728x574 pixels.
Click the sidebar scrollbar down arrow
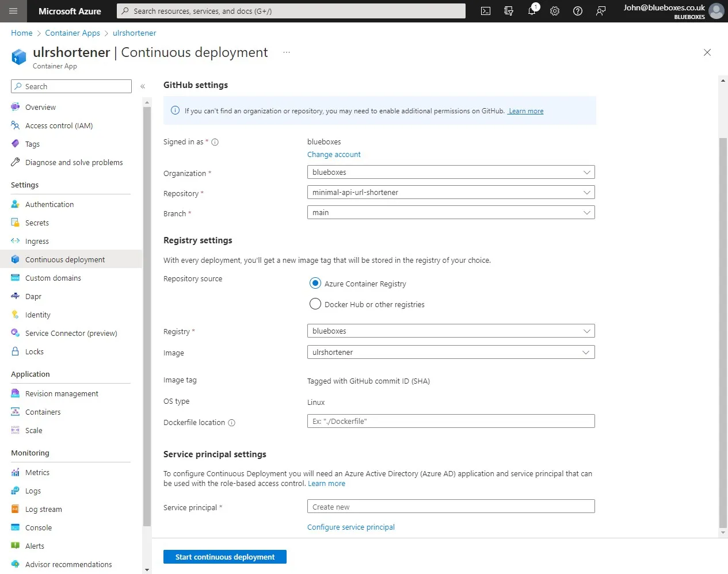(x=147, y=569)
